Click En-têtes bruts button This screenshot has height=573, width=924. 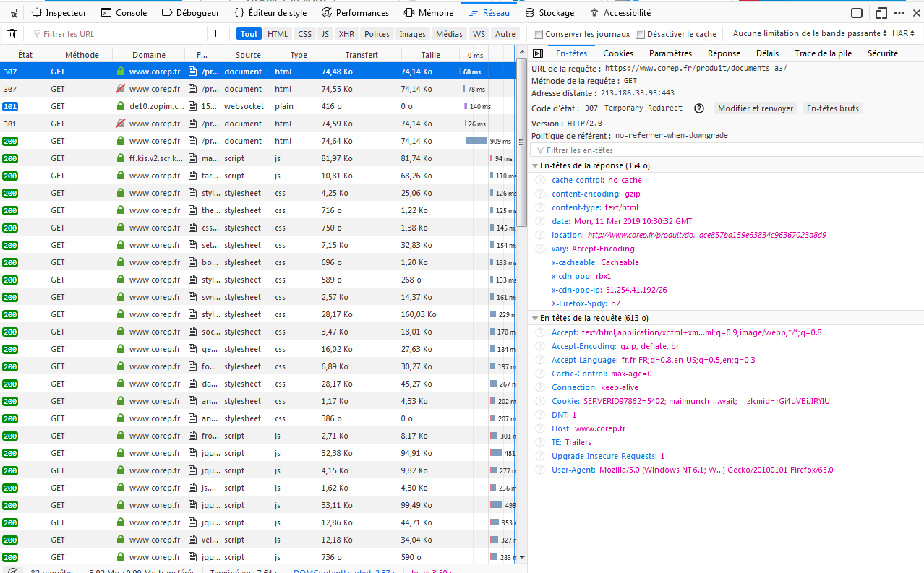(x=832, y=108)
